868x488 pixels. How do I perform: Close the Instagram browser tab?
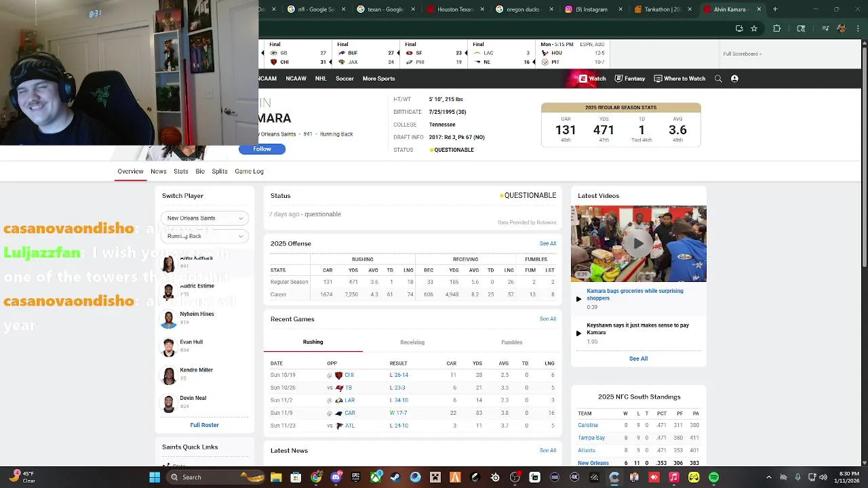(621, 9)
